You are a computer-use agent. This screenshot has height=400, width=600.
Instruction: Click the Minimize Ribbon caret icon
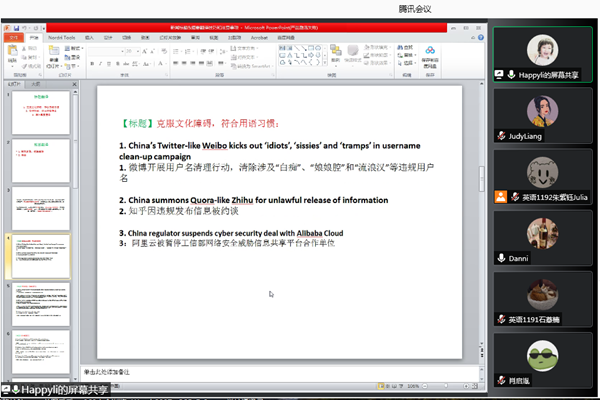click(473, 38)
